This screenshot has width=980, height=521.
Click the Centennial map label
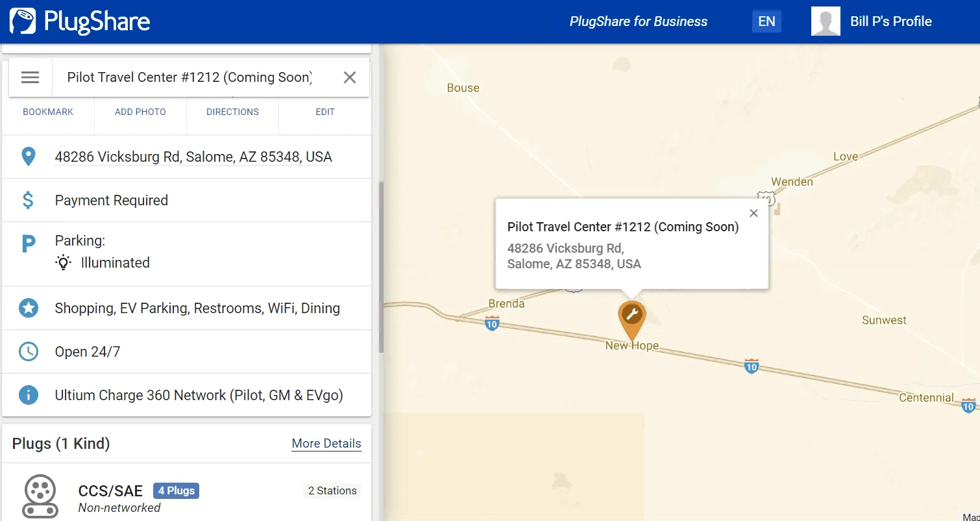point(926,398)
